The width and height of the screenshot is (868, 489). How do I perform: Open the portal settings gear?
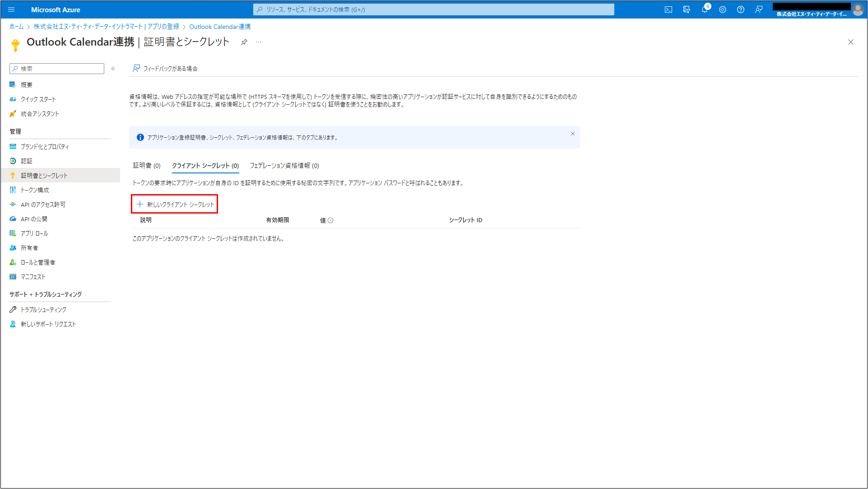(x=723, y=9)
